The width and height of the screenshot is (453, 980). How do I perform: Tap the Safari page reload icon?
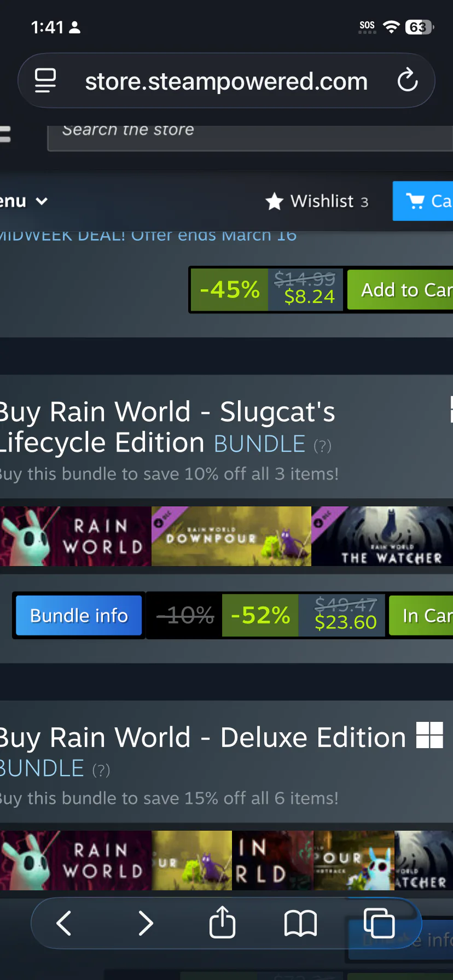pos(408,81)
